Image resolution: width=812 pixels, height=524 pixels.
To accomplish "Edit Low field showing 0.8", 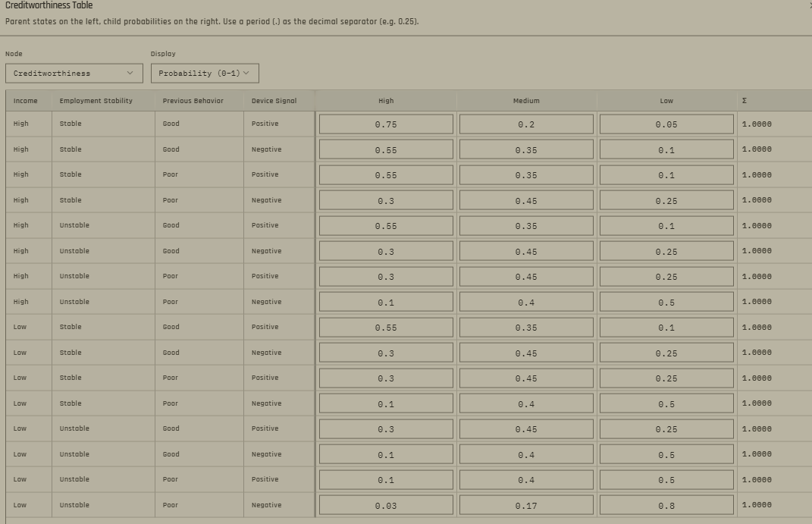I will pos(666,505).
